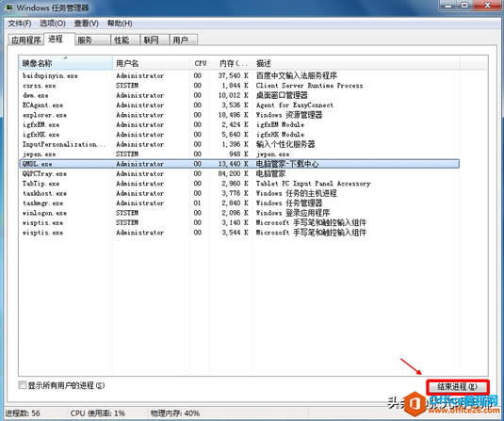Open the 用户 tab
Image resolution: width=504 pixels, height=421 pixels.
point(183,40)
